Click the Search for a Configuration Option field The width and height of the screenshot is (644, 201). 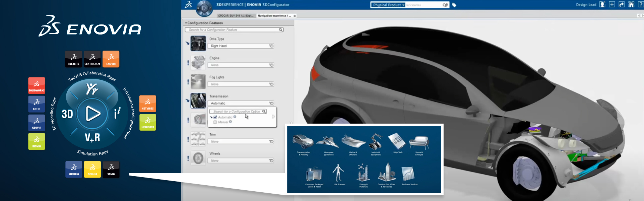click(x=238, y=111)
